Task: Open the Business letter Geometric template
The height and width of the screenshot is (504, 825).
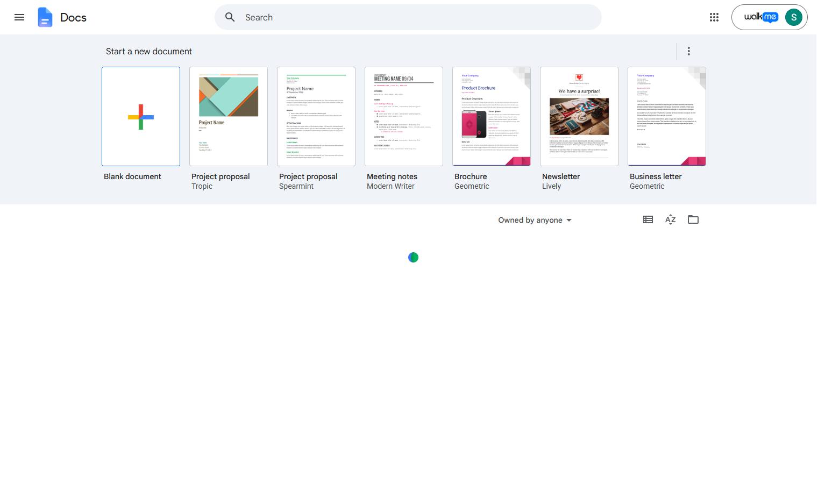Action: tap(667, 116)
